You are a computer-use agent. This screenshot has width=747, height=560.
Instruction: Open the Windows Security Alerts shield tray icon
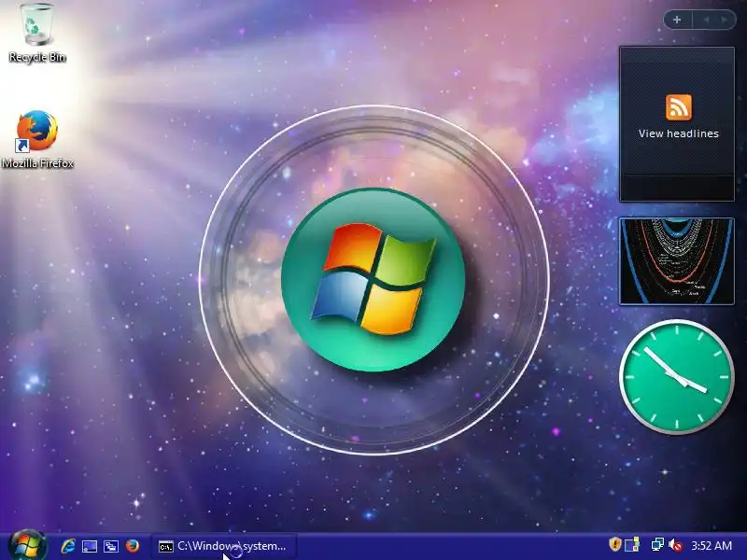pos(614,545)
